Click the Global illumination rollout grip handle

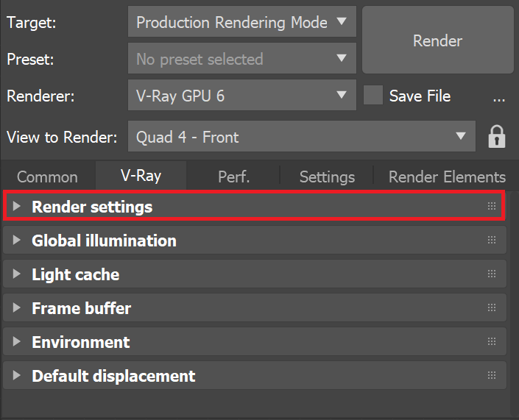click(492, 240)
